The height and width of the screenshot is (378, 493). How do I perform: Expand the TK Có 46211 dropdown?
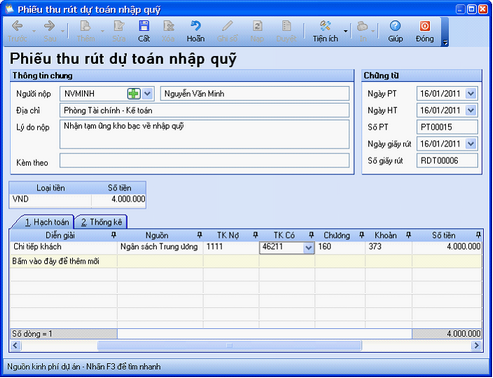click(x=309, y=248)
